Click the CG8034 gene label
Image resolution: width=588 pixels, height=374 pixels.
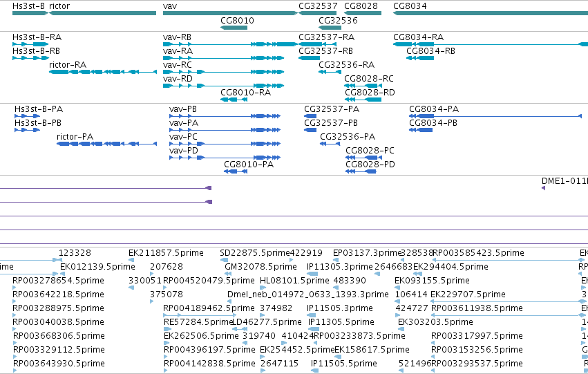pyautogui.click(x=410, y=6)
